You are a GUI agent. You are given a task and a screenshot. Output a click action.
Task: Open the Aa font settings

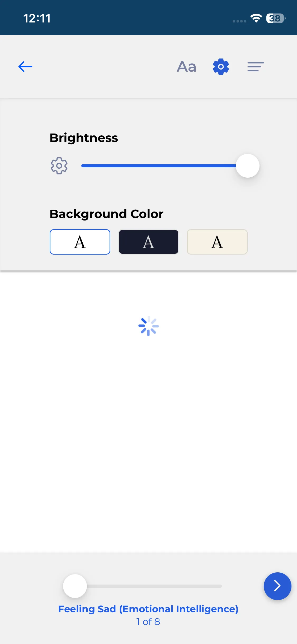point(186,67)
